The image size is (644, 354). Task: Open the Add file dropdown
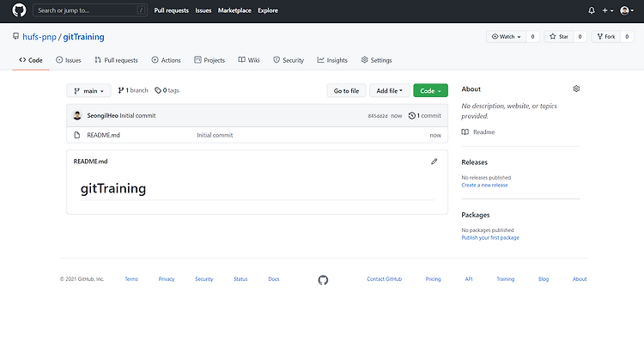pos(389,91)
